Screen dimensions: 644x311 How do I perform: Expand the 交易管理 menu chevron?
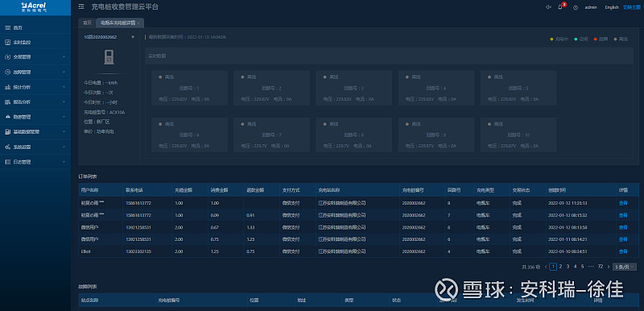[64, 57]
